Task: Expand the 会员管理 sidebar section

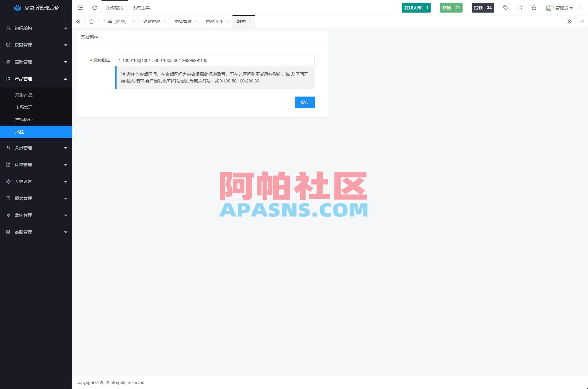Action: coord(36,147)
